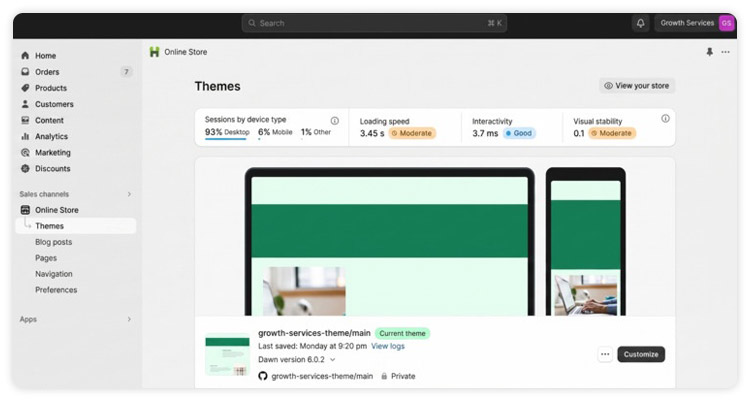Image resolution: width=750 pixels, height=400 pixels.
Task: Click magnifier icon in search bar
Action: coord(252,23)
